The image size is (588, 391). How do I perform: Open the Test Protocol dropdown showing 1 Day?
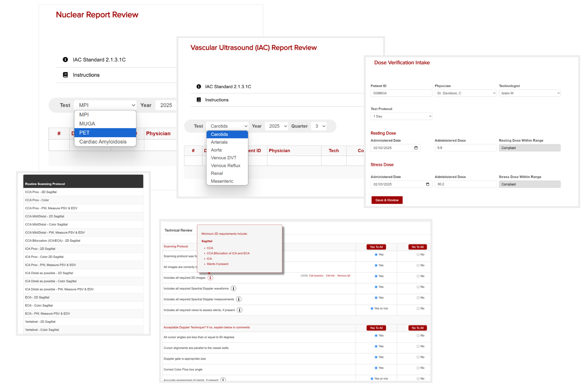point(402,116)
